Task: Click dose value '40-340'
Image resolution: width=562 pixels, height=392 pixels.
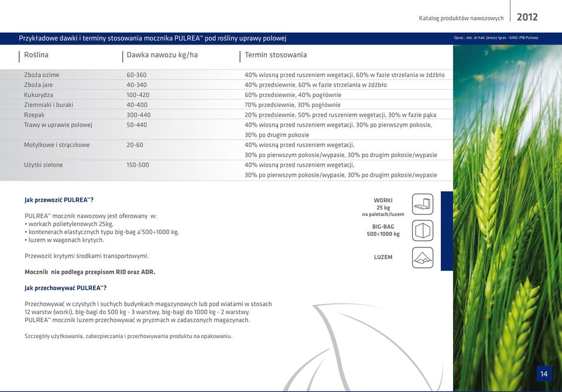Action: (136, 85)
